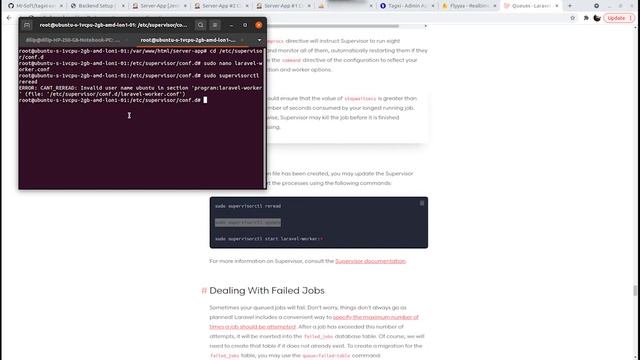Image resolution: width=640 pixels, height=360 pixels.
Task: Switch to the Server-App #1 browser tab
Action: coord(282,6)
